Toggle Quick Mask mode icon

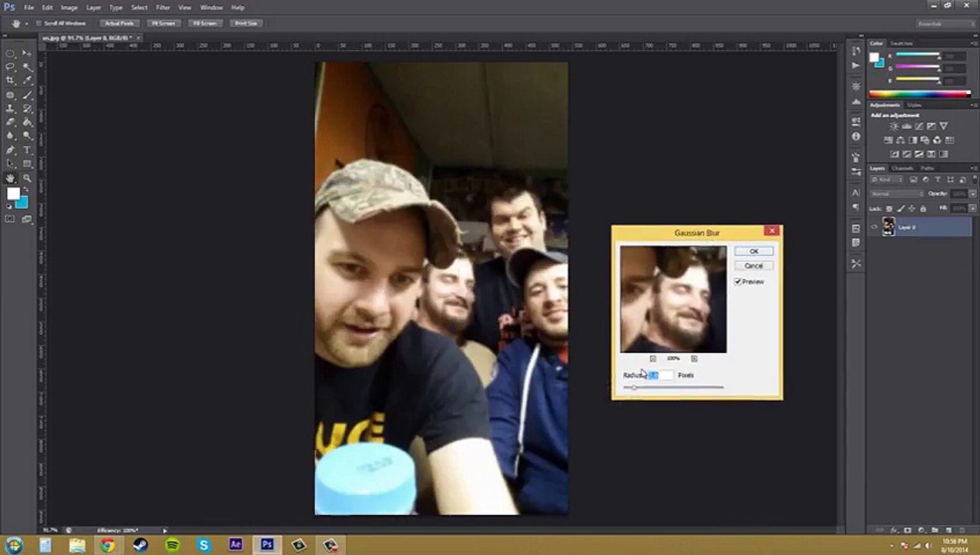pos(10,219)
